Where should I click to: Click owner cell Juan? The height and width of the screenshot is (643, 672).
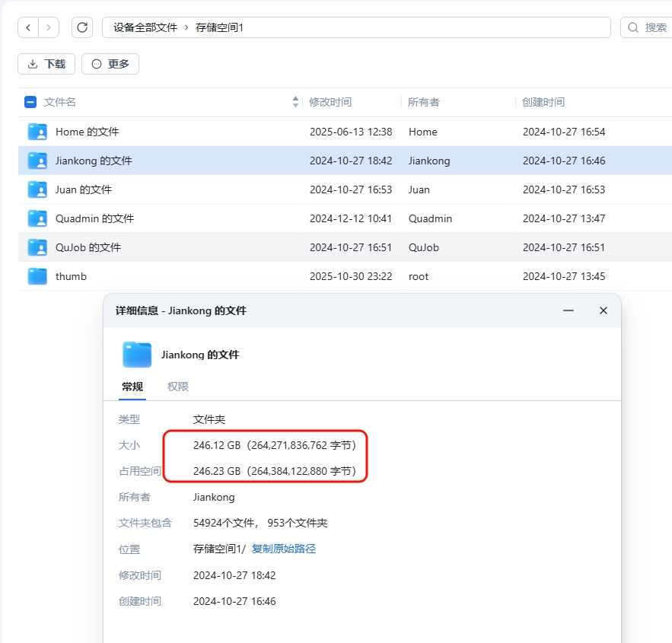tap(419, 189)
